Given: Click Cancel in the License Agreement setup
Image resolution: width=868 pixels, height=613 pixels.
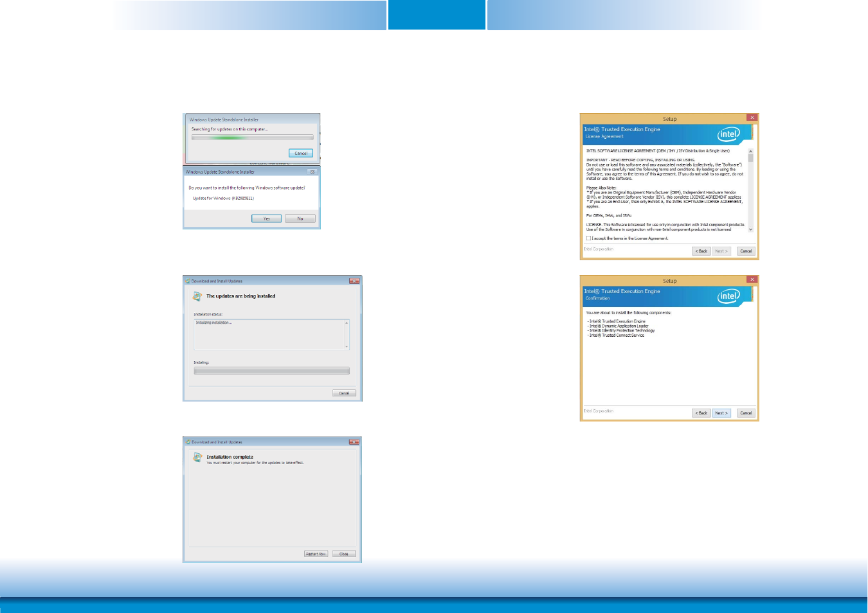Looking at the screenshot, I should (x=746, y=251).
